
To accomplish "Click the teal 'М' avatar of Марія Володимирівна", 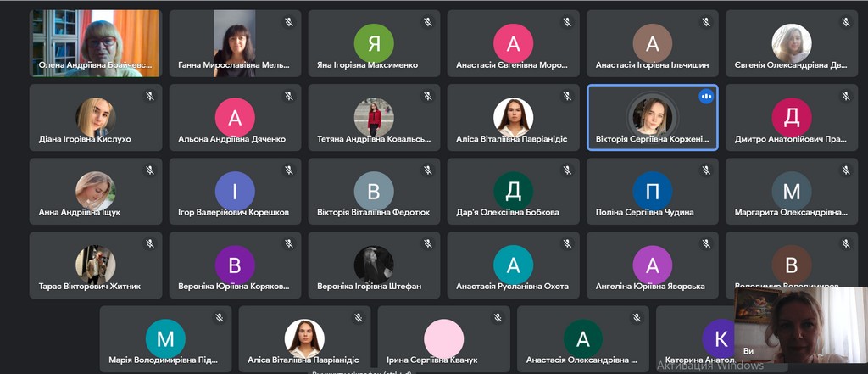I will [x=165, y=339].
